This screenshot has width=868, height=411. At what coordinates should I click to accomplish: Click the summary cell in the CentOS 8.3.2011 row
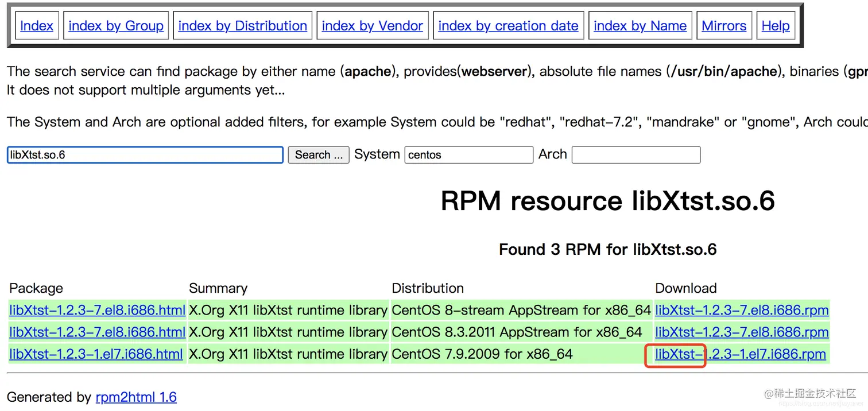288,332
